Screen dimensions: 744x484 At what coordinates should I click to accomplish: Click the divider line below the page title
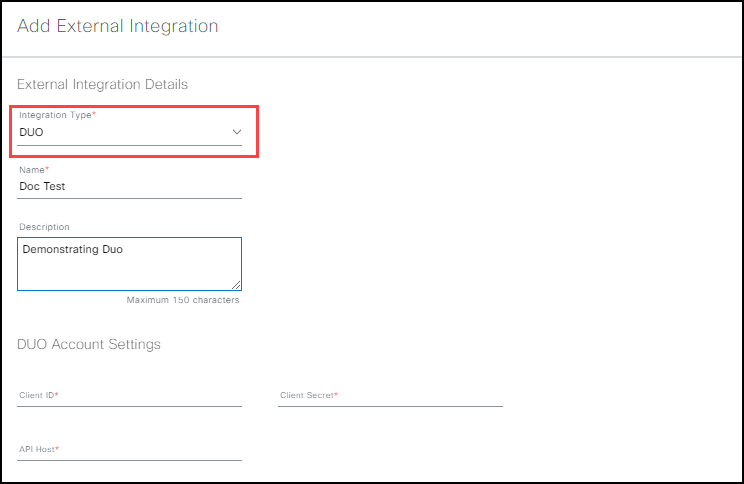tap(372, 57)
